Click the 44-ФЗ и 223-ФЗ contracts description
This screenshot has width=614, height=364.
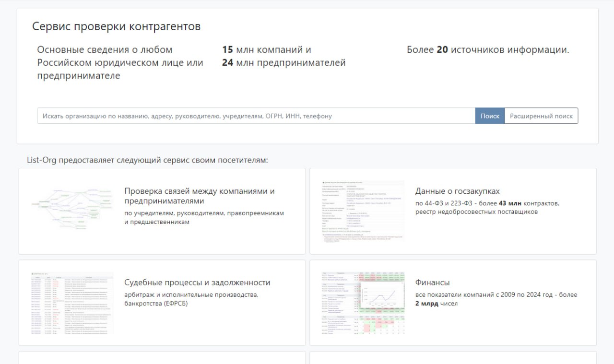pyautogui.click(x=487, y=207)
